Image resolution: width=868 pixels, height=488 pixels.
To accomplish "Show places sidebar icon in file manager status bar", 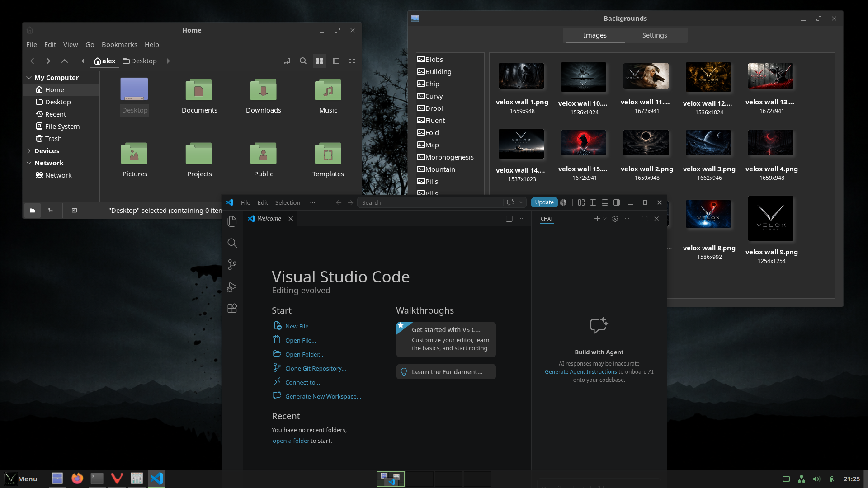I will [x=32, y=211].
